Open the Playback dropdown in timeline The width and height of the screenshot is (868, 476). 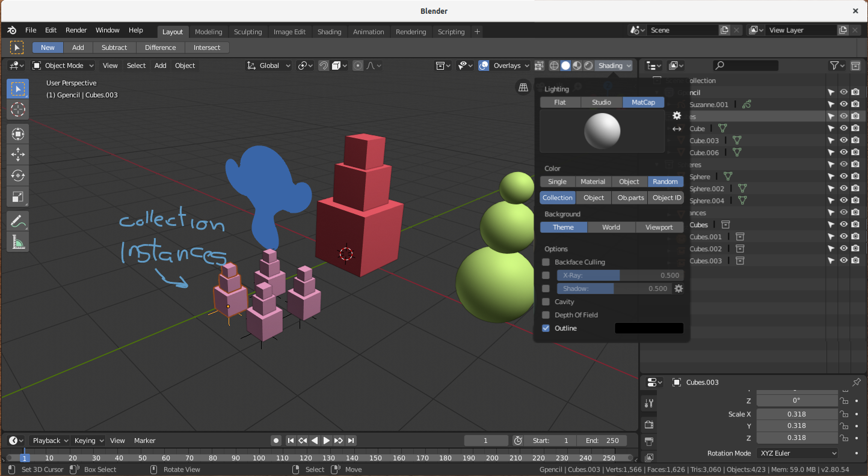coord(50,441)
